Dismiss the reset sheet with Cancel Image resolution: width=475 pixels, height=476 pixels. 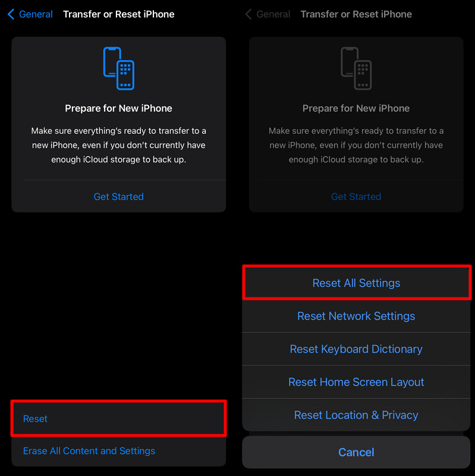click(356, 452)
